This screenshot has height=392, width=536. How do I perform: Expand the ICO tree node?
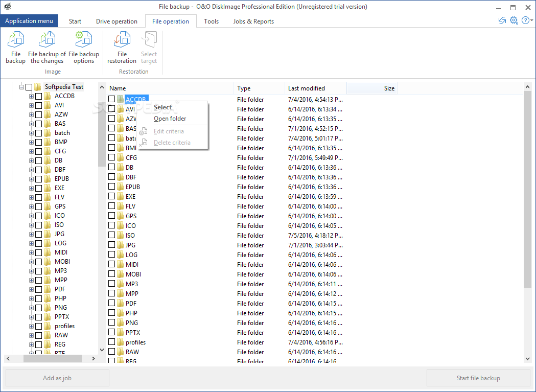[31, 216]
